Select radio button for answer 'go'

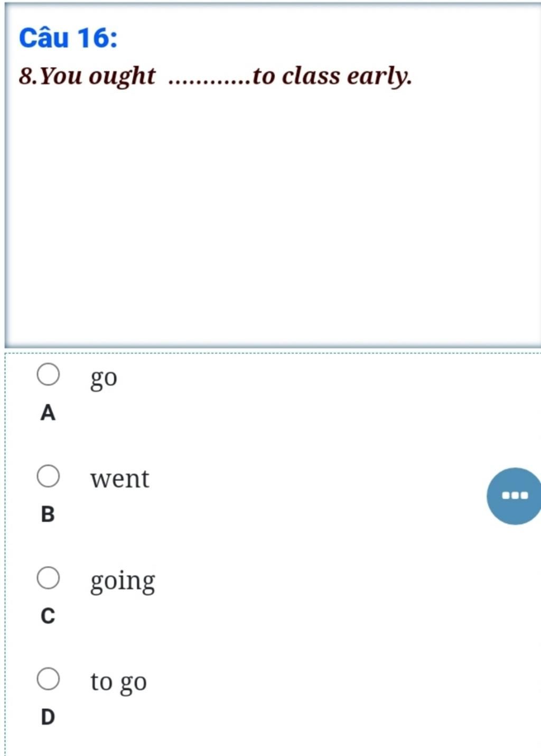pyautogui.click(x=48, y=375)
